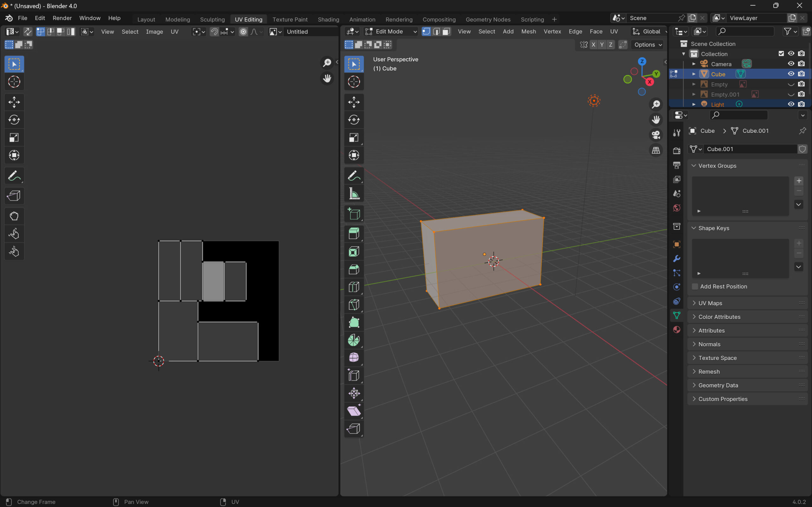This screenshot has height=507, width=812.
Task: Switch to the Texture Paint workspace tab
Action: tap(290, 19)
